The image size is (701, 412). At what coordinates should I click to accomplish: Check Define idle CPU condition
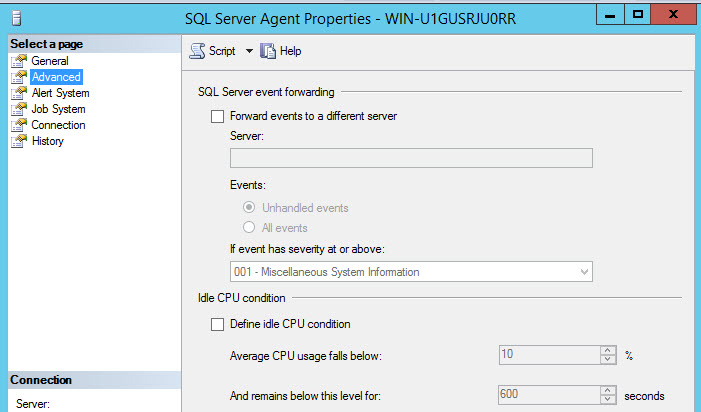coord(218,324)
